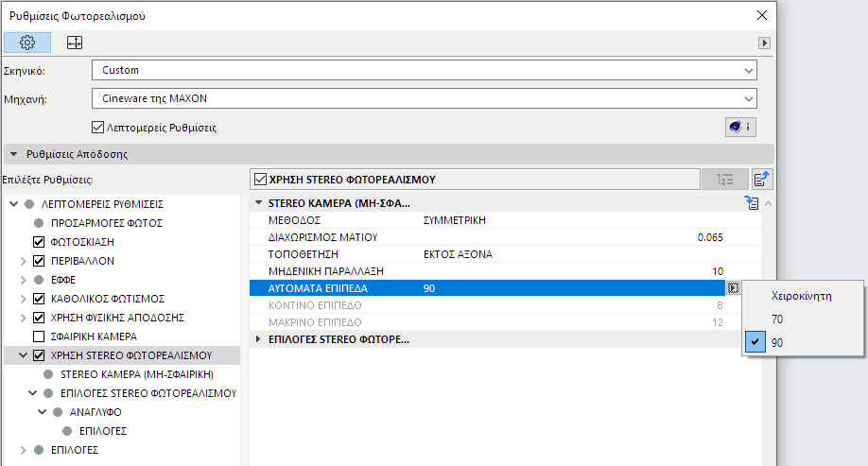Toggle ΚΑΘΟΛΙΚΟΣ ΦΩΤΙΣΜΟΣ checkbox
This screenshot has width=868, height=466.
click(x=39, y=299)
